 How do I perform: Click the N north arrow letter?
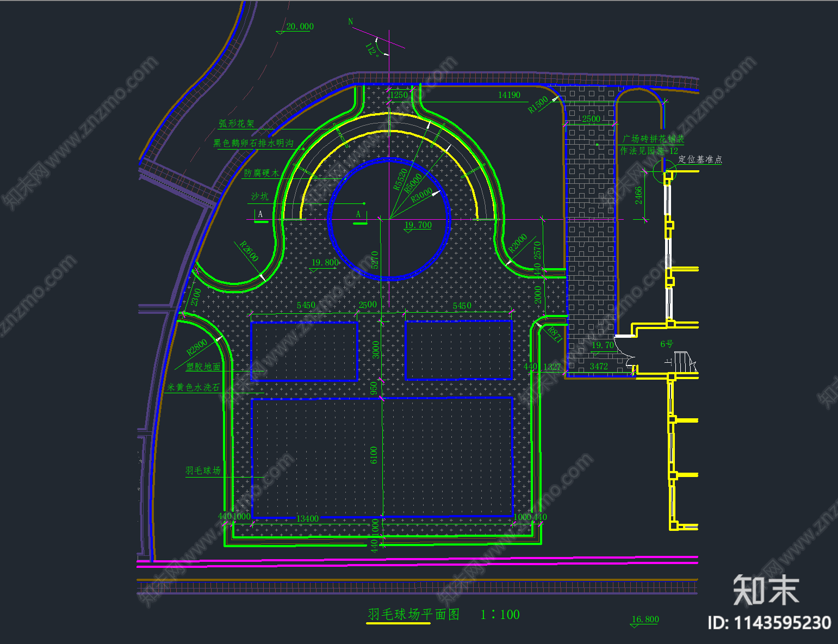click(351, 22)
